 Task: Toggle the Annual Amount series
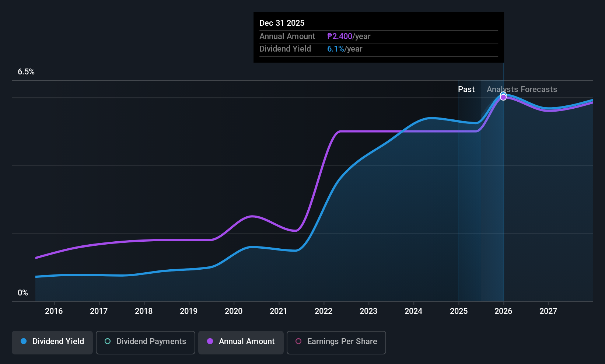click(241, 343)
